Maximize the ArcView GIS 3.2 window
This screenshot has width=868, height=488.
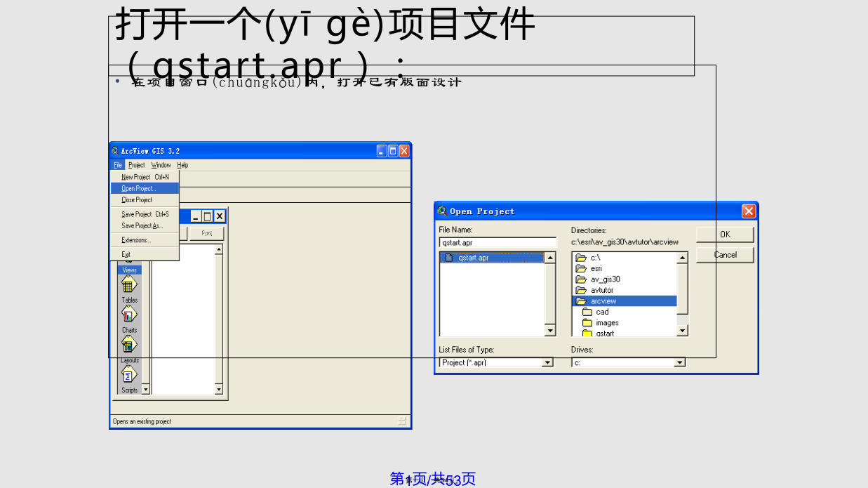click(393, 151)
